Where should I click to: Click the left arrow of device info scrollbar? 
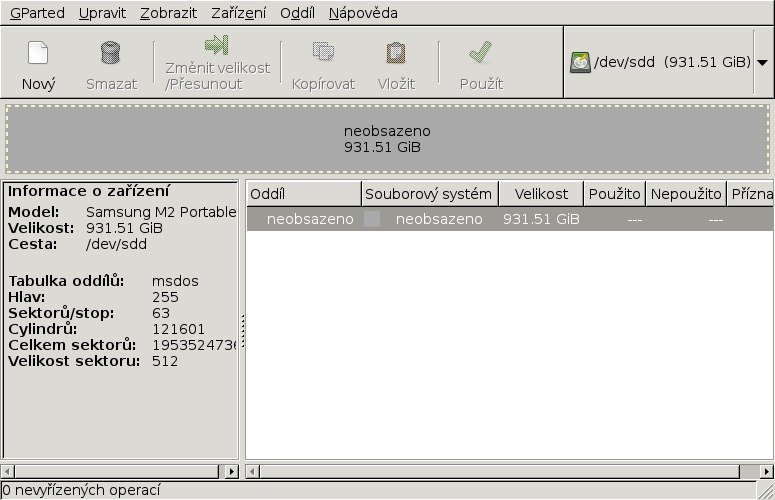coord(7,471)
